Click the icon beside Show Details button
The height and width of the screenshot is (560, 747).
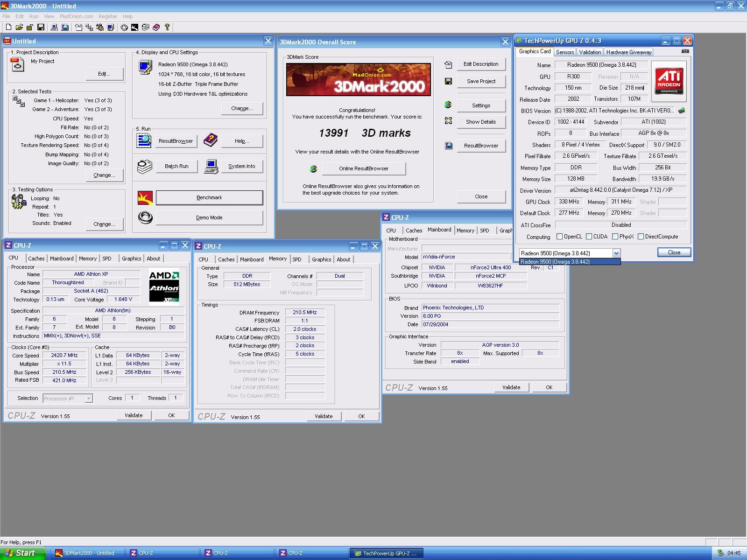(448, 121)
